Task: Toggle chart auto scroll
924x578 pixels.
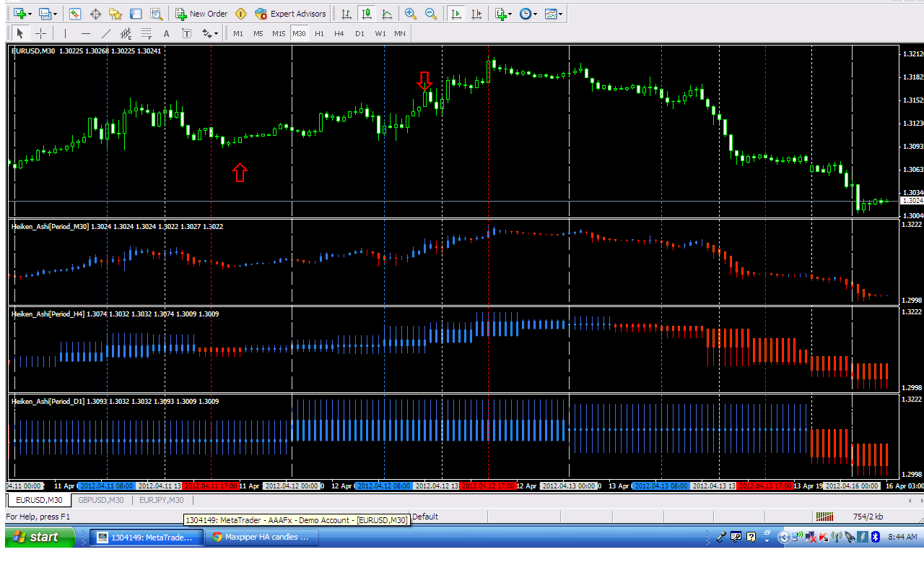Action: pyautogui.click(x=456, y=14)
